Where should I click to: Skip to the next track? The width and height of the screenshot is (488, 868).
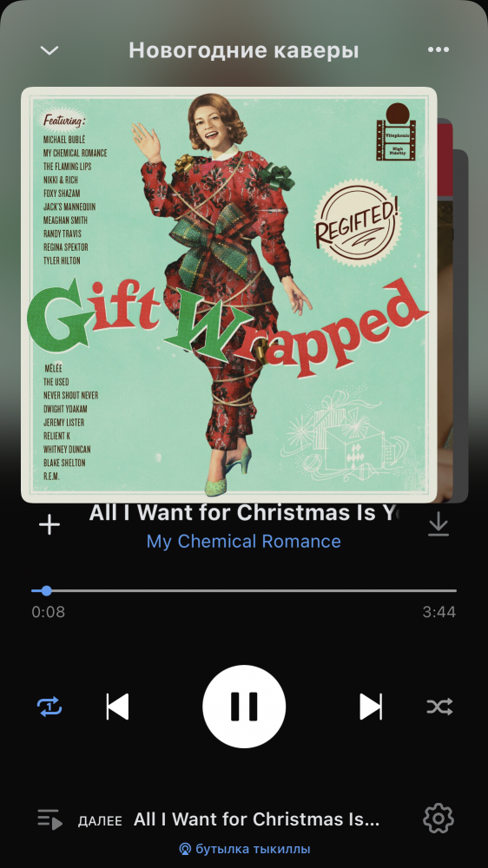pyautogui.click(x=371, y=707)
